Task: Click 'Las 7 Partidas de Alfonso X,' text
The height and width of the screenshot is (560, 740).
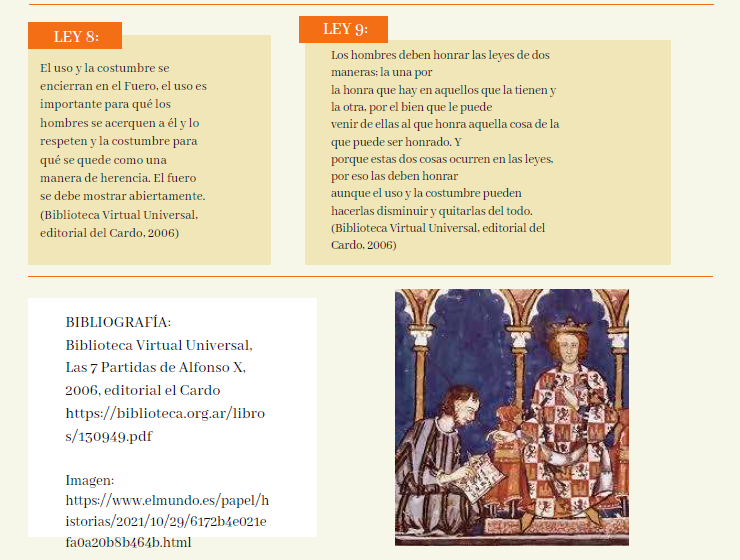Action: (x=156, y=368)
